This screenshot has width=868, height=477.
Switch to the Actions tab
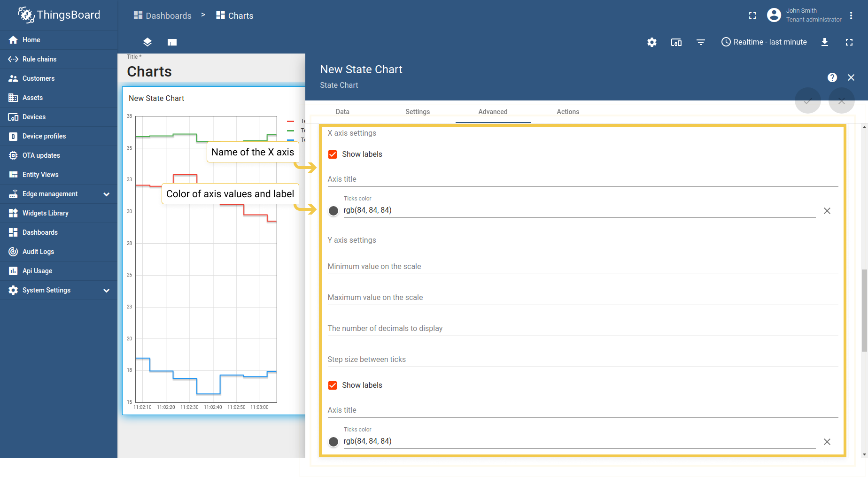[x=567, y=112]
